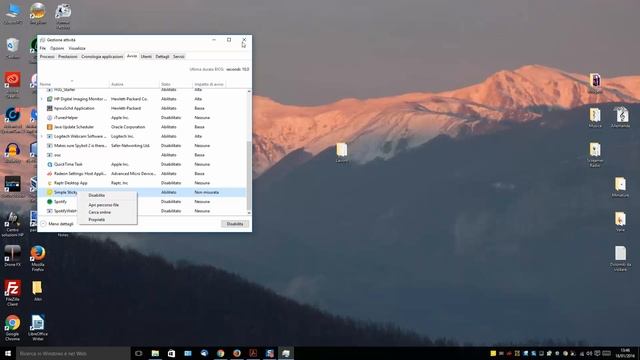The height and width of the screenshot is (360, 640).
Task: Select Disabilita in the context menu
Action: point(97,196)
